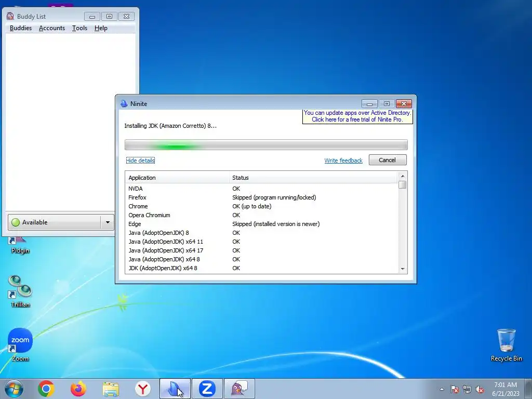Click the details list scrollbar thumb
The height and width of the screenshot is (399, 532).
(x=403, y=184)
